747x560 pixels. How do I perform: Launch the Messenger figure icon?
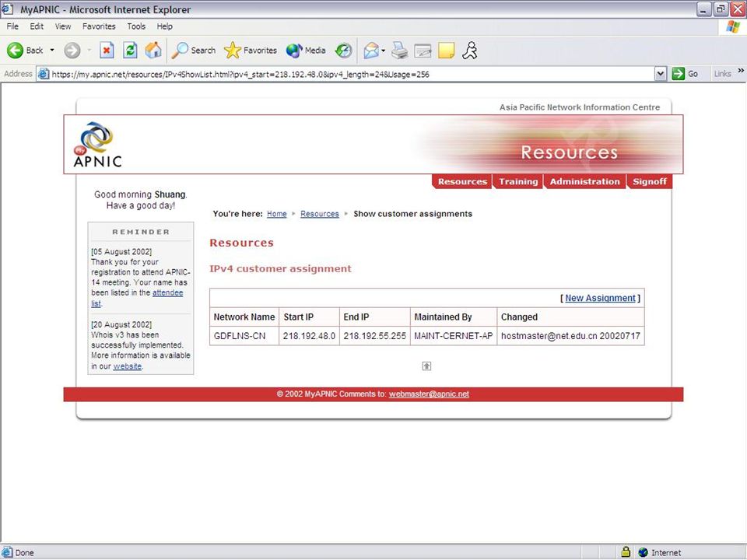(x=470, y=50)
